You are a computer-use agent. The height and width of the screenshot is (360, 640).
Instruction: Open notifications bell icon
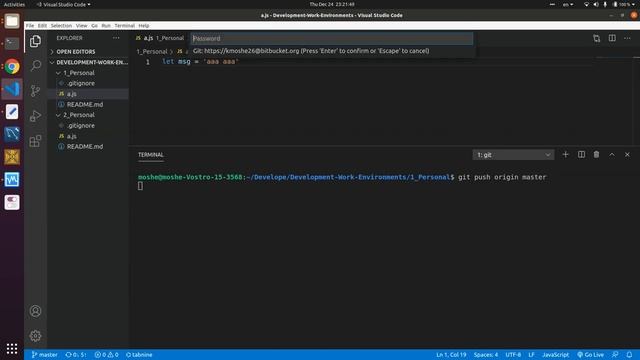(629, 355)
